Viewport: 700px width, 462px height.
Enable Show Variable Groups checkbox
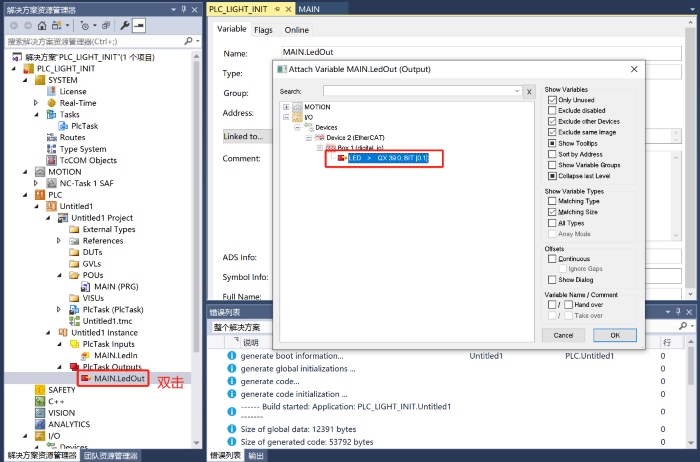[552, 165]
